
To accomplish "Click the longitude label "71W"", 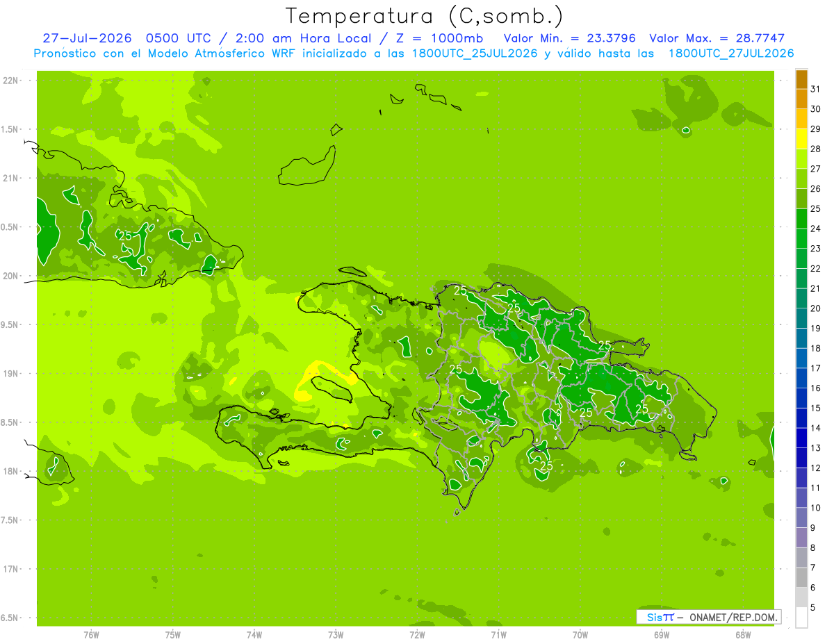I will pos(498,635).
